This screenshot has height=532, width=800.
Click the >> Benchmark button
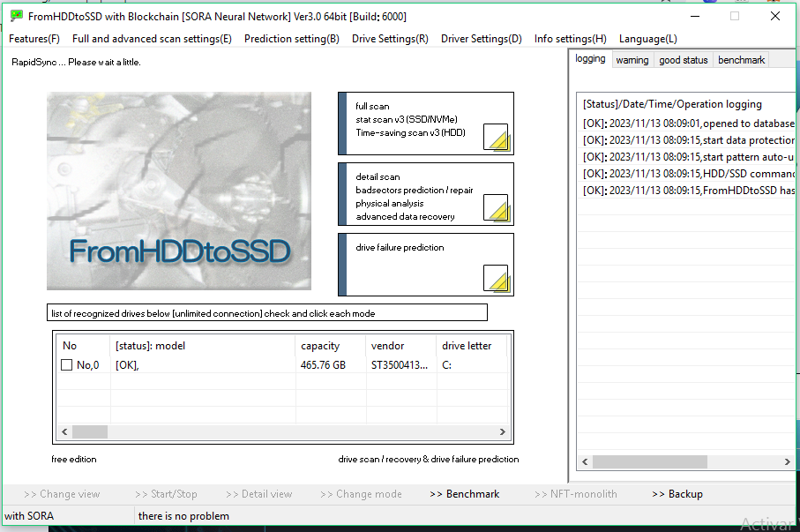pyautogui.click(x=465, y=494)
